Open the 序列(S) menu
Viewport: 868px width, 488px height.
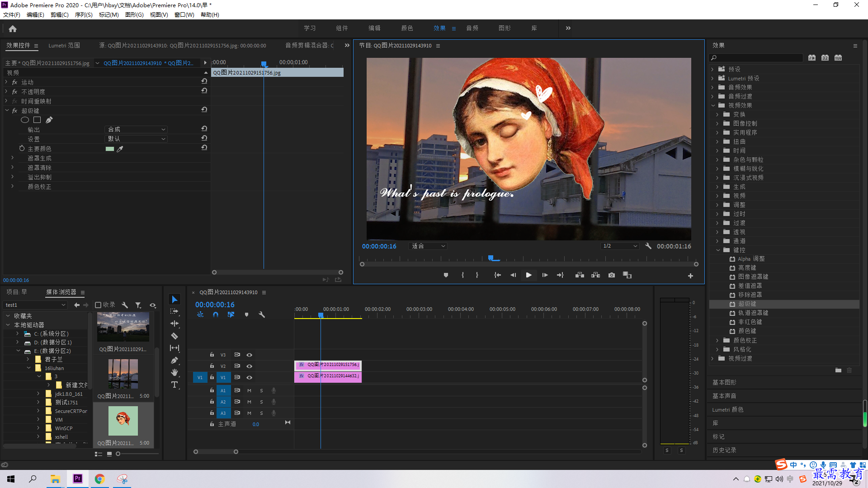84,15
